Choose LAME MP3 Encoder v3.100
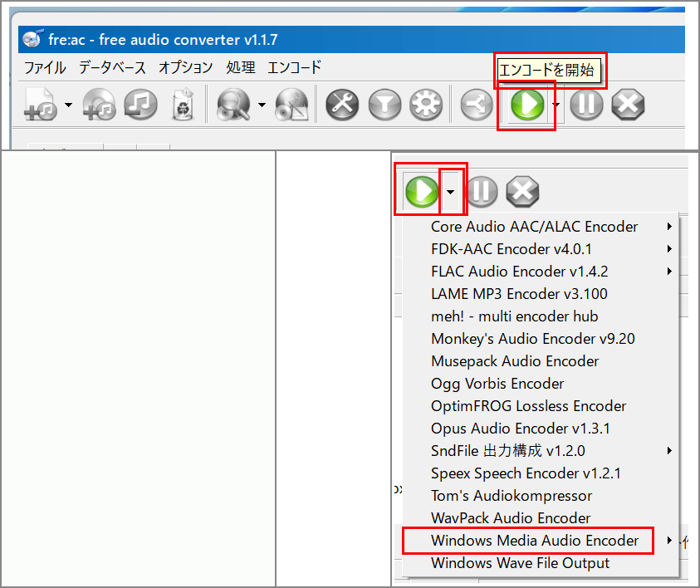This screenshot has height=588, width=700. tap(519, 294)
